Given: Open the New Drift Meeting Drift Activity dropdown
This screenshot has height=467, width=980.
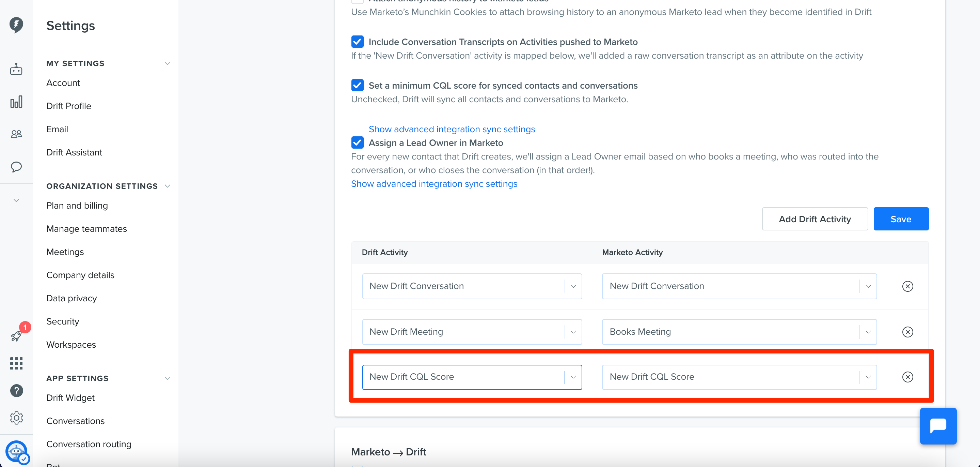Looking at the screenshot, I should tap(472, 332).
